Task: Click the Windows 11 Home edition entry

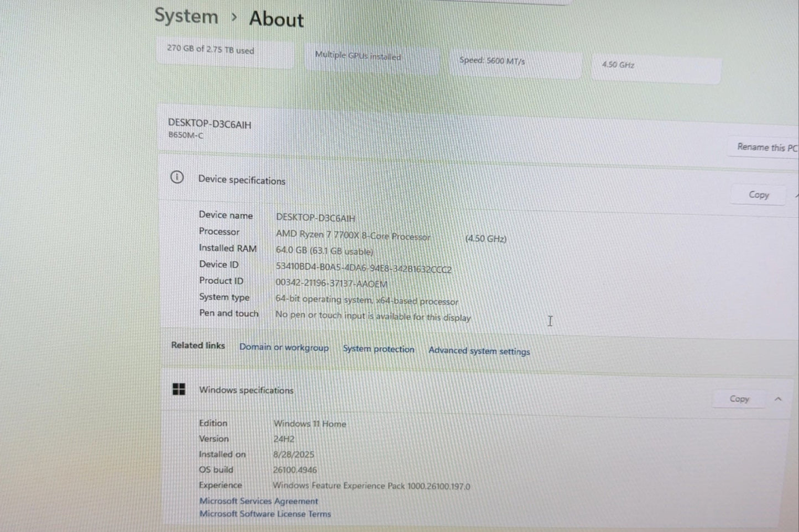Action: pos(310,423)
